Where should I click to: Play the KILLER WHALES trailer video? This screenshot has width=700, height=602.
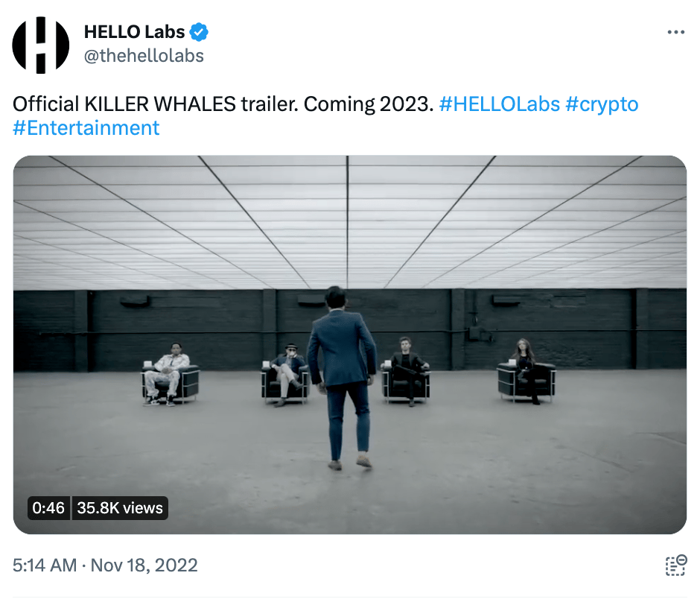(349, 344)
